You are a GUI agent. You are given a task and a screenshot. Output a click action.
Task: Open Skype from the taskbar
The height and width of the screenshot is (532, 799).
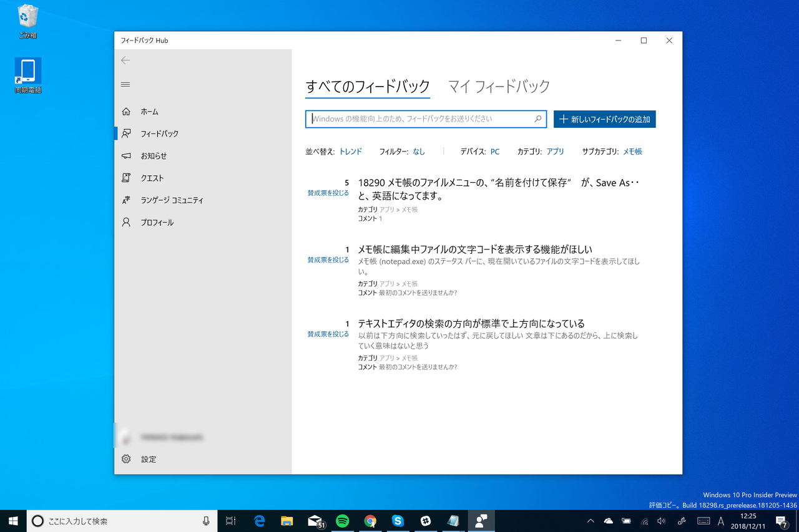click(398, 521)
